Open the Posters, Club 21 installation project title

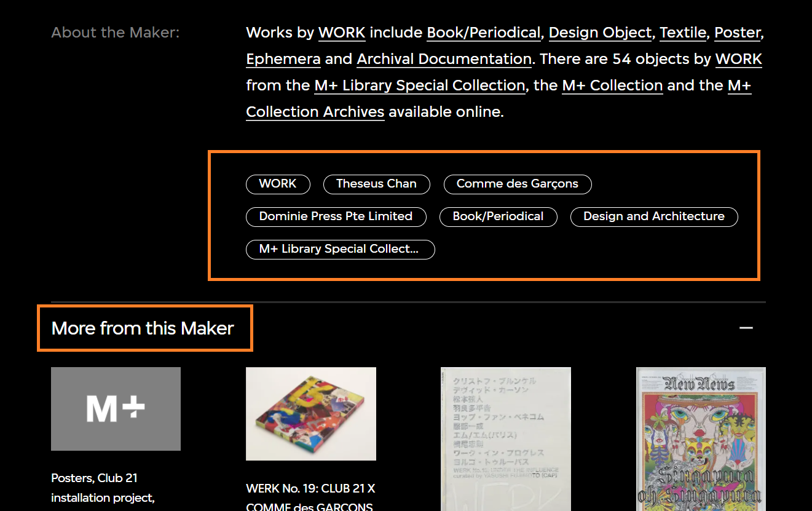click(103, 488)
